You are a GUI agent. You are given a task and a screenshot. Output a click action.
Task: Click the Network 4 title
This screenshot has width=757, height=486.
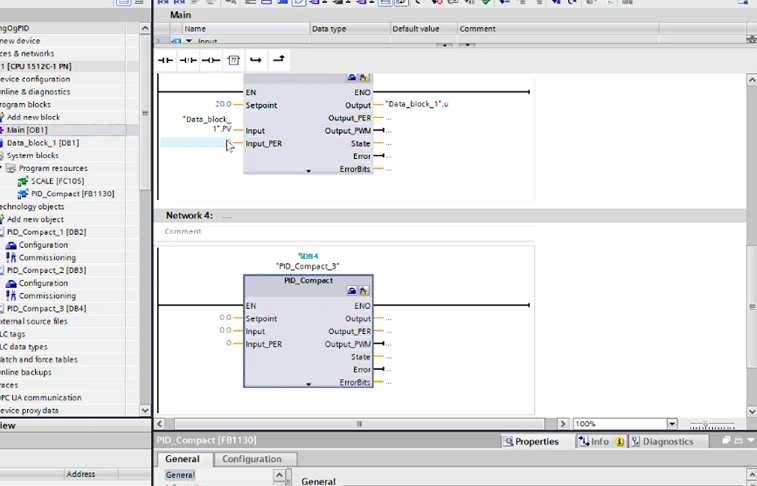189,216
